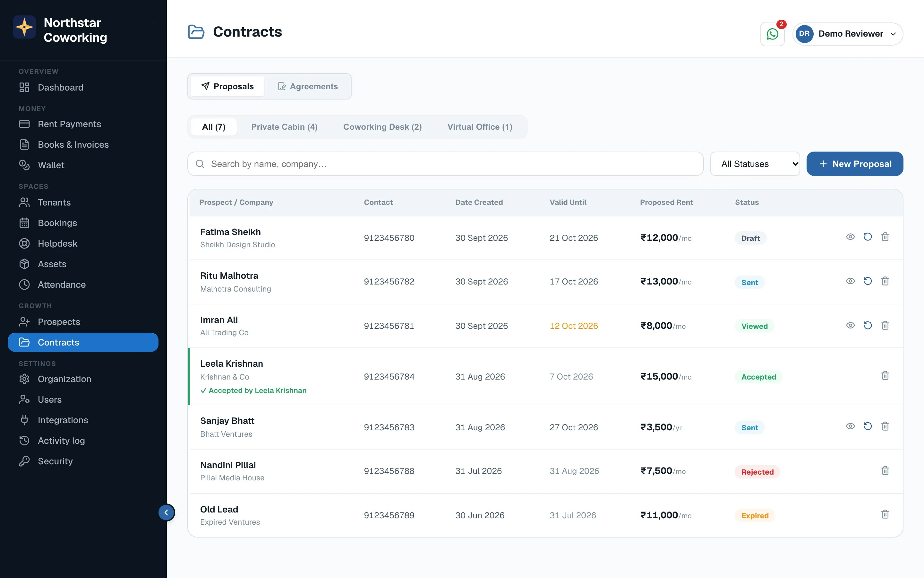
Task: Delete Nandini Pillai rejected proposal
Action: [885, 471]
